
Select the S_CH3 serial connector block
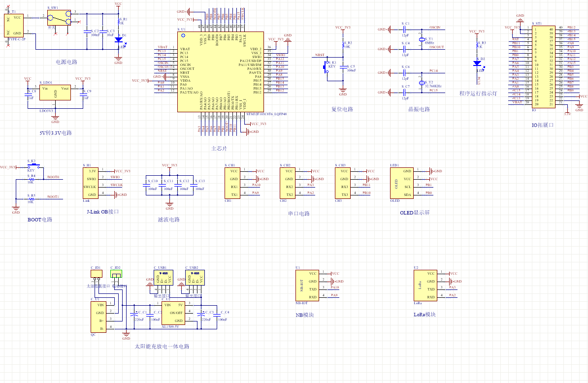click(x=343, y=183)
